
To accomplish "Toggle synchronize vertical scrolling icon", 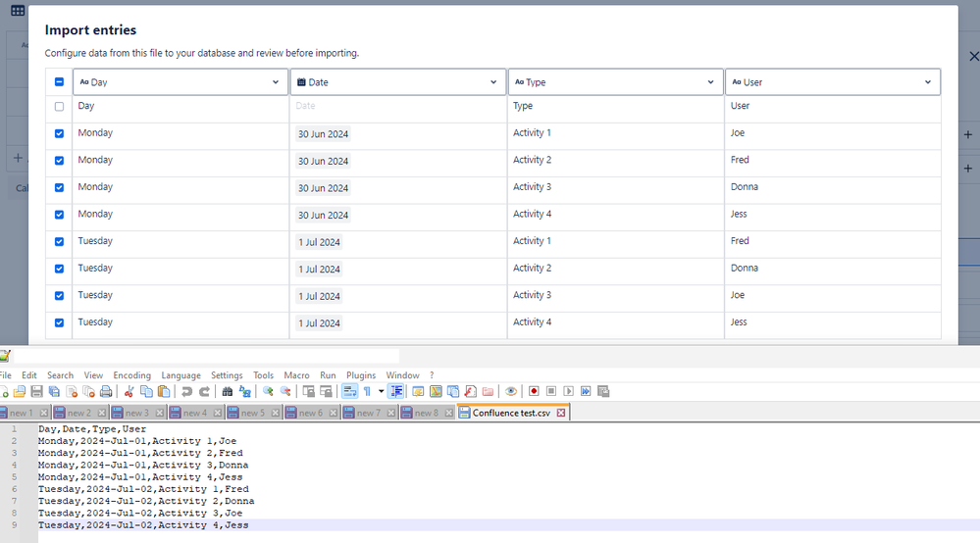I will point(309,391).
